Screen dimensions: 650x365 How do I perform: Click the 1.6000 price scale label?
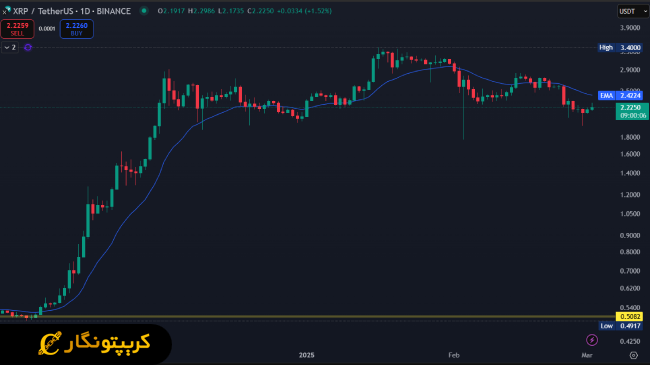630,154
